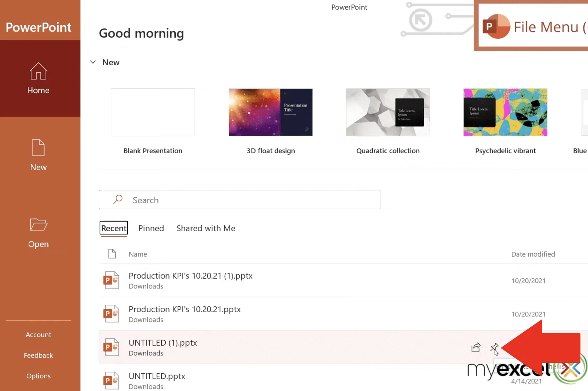Pin UNTITLED (1).pptx to the list
This screenshot has width=588, height=391.
tap(494, 347)
